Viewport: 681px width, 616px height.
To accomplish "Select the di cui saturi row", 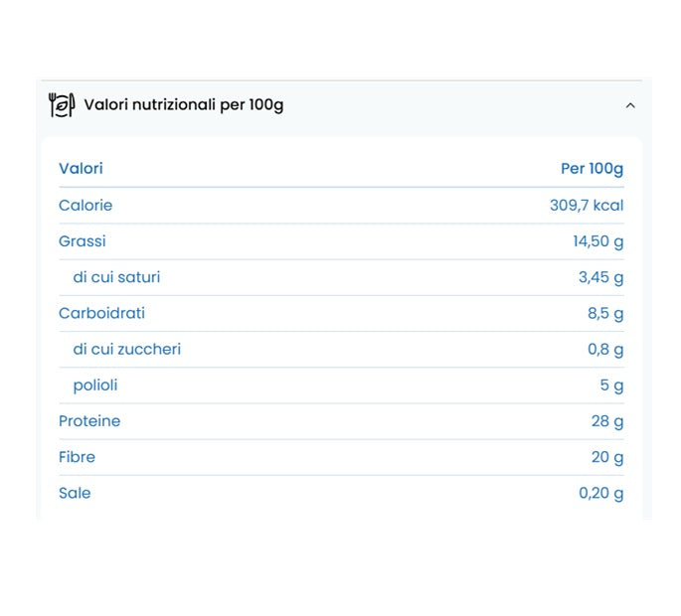I will tap(116, 277).
